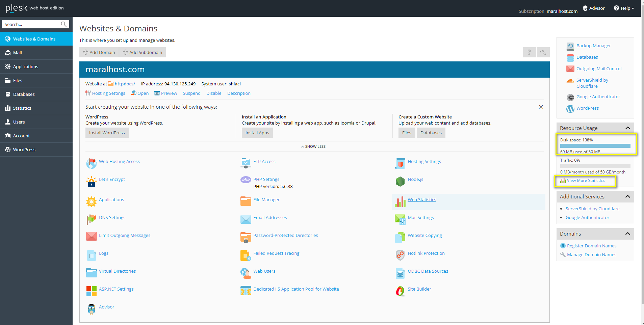Open Virtual Directories folder icon

coord(91,273)
